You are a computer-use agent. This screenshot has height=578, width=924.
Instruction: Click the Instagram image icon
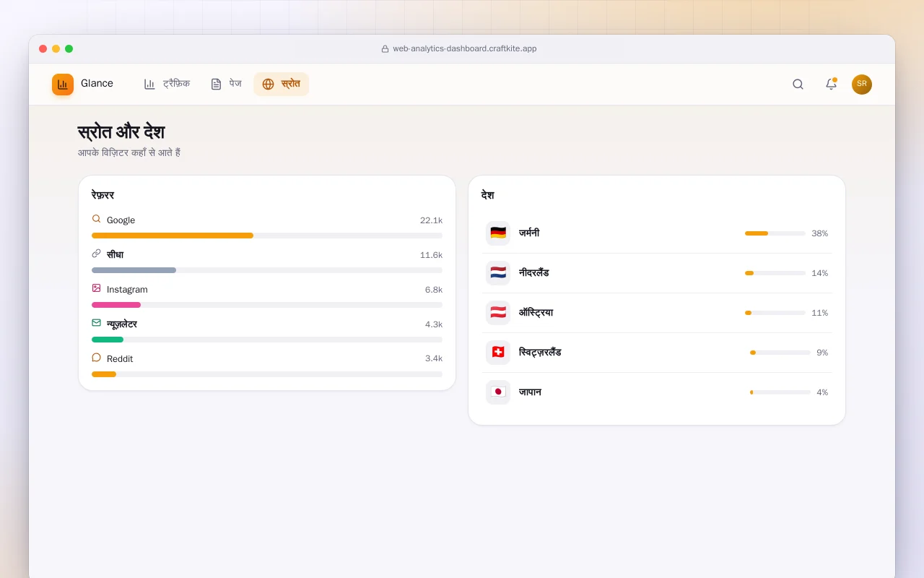click(x=96, y=288)
